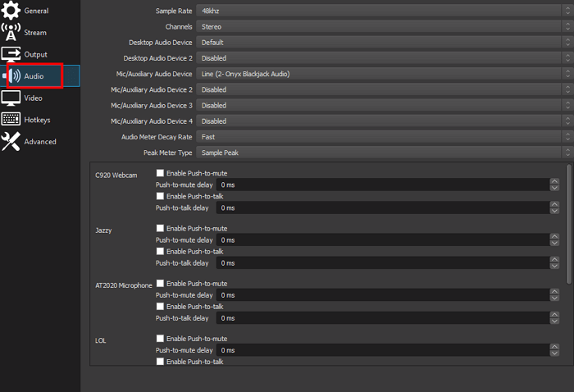This screenshot has width=574, height=392.
Task: Enable Push-to-talk for C920 Webcam
Action: pos(161,196)
